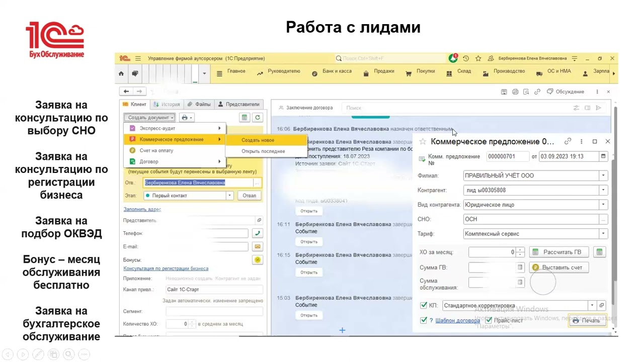This screenshot has width=644, height=362.
Task: Click the printer icon near Обсуждение
Action: click(515, 92)
